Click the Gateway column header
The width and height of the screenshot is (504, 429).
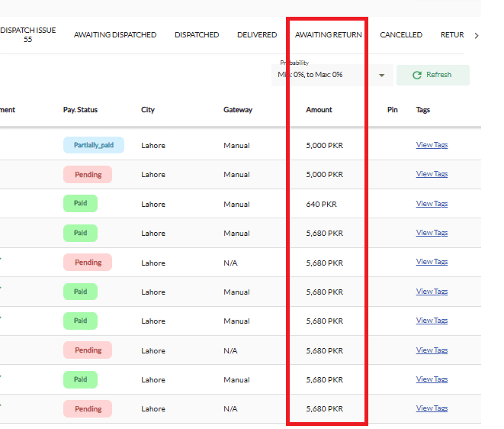[x=238, y=110]
